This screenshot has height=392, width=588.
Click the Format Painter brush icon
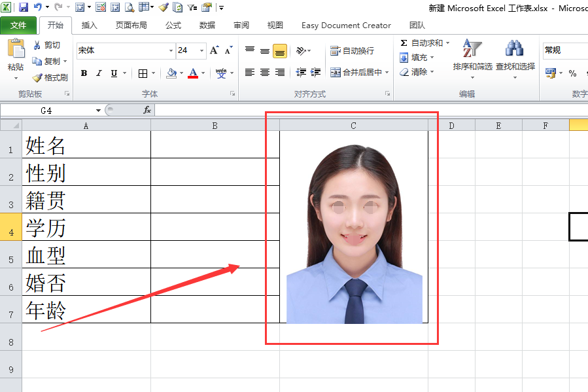coord(37,77)
